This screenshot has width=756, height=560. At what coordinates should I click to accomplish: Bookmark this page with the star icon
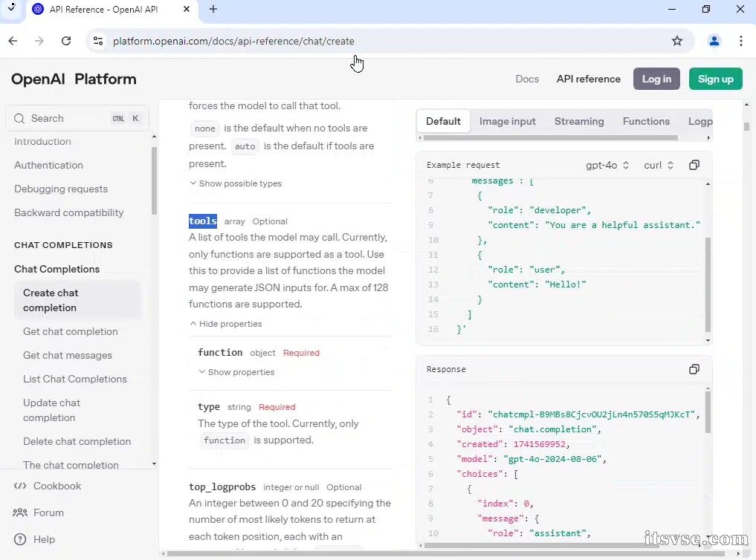(677, 41)
